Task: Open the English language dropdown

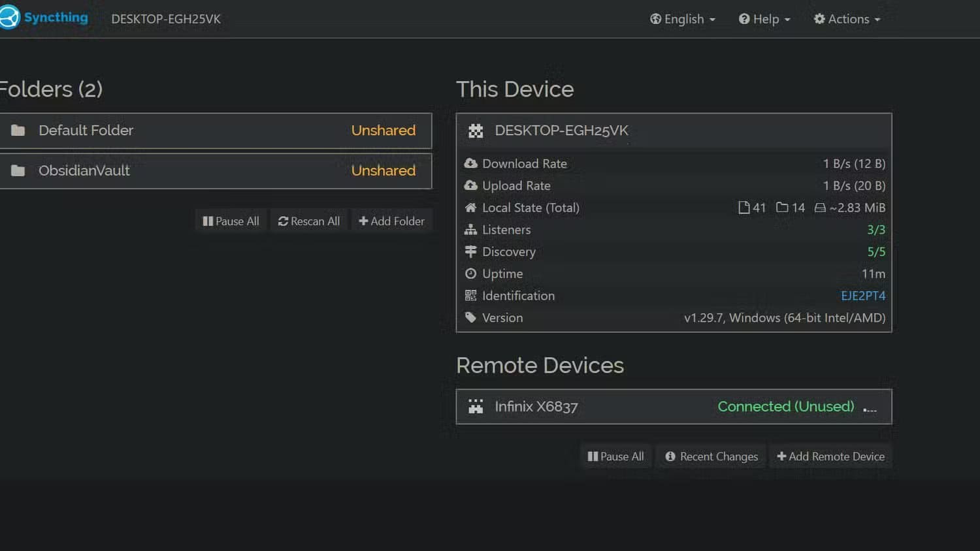Action: click(x=683, y=19)
